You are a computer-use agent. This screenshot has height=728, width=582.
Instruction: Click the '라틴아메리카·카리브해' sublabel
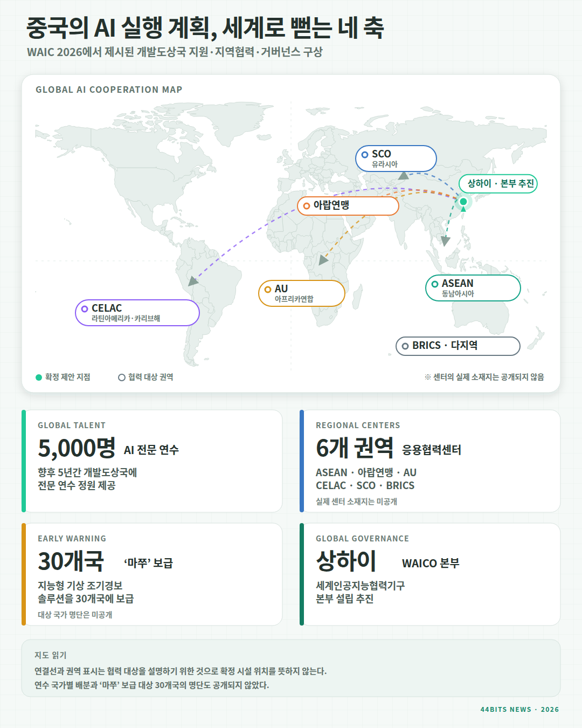(126, 319)
